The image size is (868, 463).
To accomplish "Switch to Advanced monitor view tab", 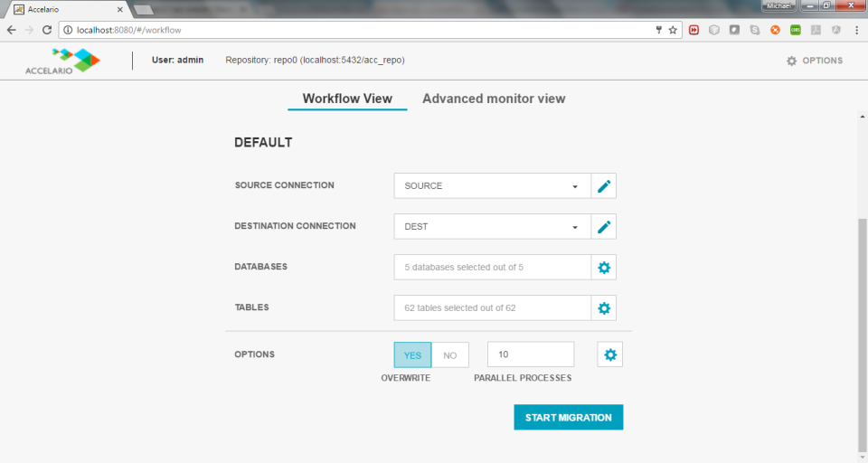I will (494, 99).
